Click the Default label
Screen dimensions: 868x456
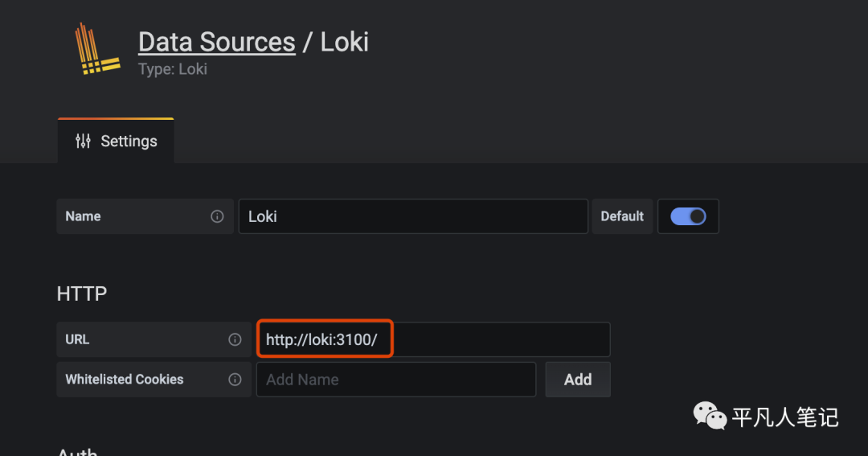click(622, 216)
